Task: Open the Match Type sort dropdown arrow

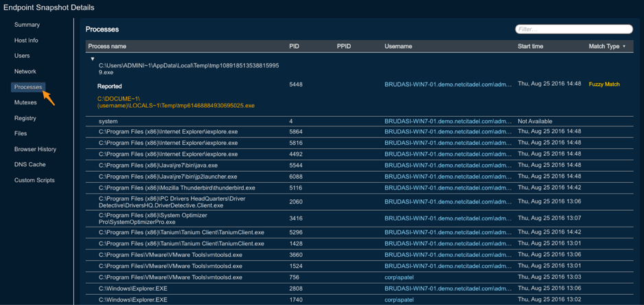Action: 624,47
